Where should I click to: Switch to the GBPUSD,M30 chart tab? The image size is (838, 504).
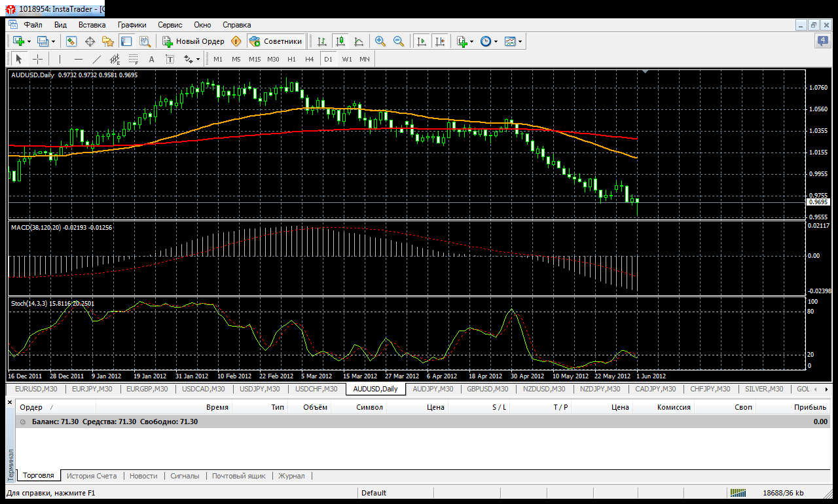click(x=487, y=389)
